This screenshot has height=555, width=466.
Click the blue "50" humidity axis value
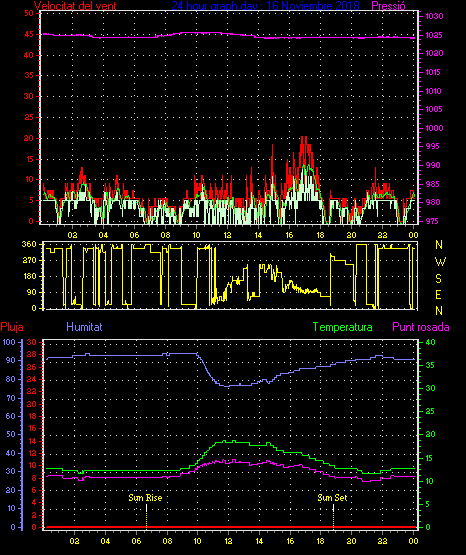[11, 435]
